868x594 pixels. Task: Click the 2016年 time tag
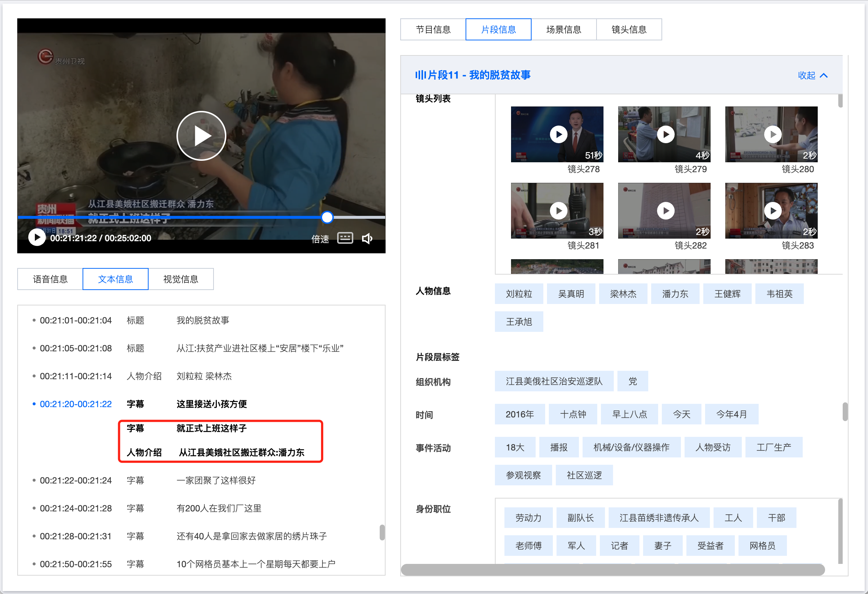pos(519,414)
